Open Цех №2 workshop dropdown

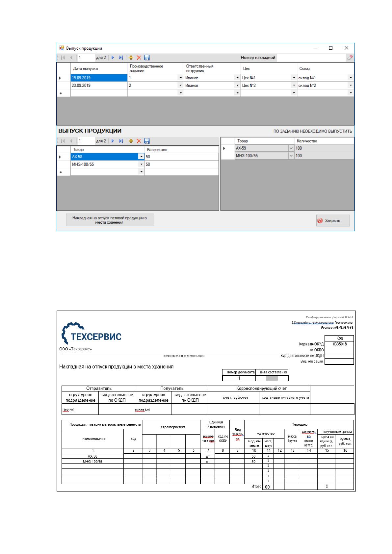[x=294, y=86]
